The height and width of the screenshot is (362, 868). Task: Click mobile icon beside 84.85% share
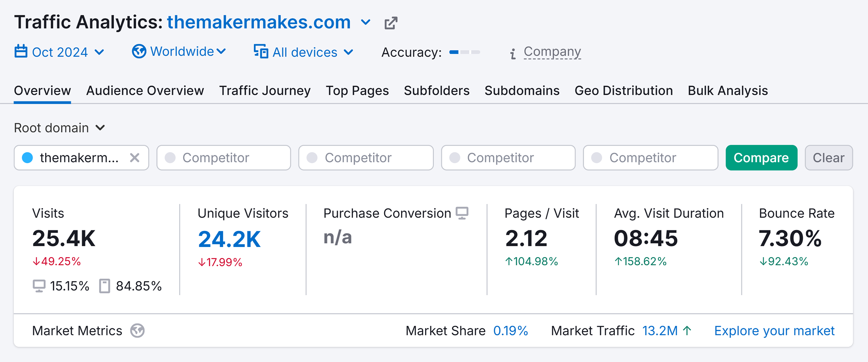coord(105,286)
